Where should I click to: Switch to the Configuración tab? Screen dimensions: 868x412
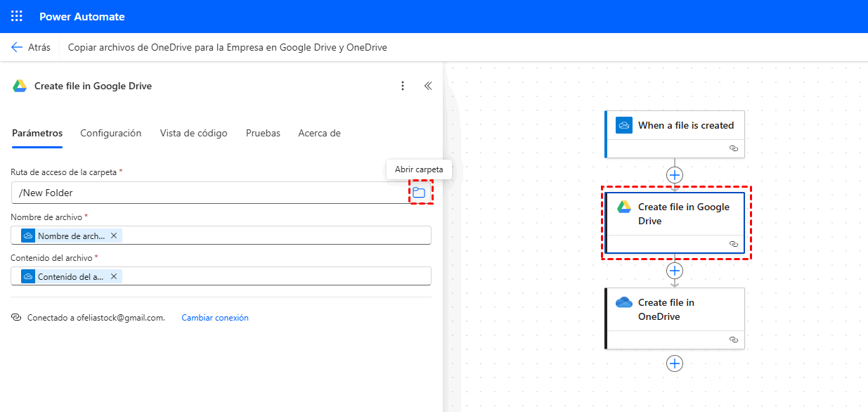click(111, 133)
